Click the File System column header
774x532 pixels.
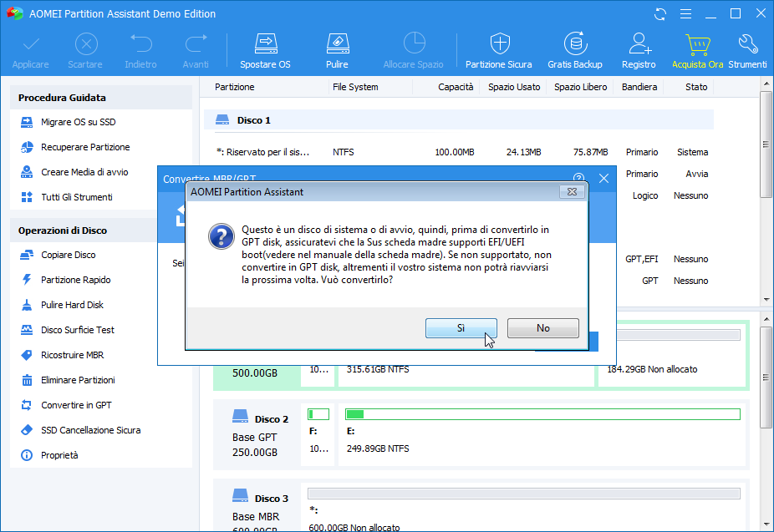355,87
